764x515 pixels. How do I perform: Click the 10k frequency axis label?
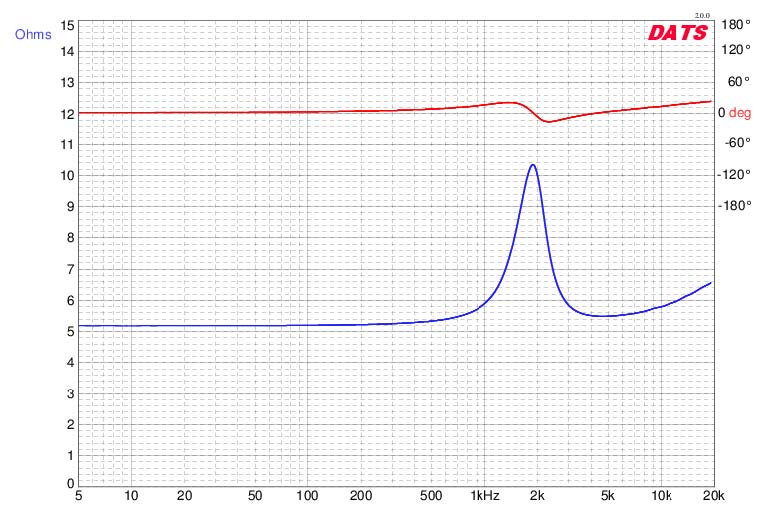tap(661, 496)
